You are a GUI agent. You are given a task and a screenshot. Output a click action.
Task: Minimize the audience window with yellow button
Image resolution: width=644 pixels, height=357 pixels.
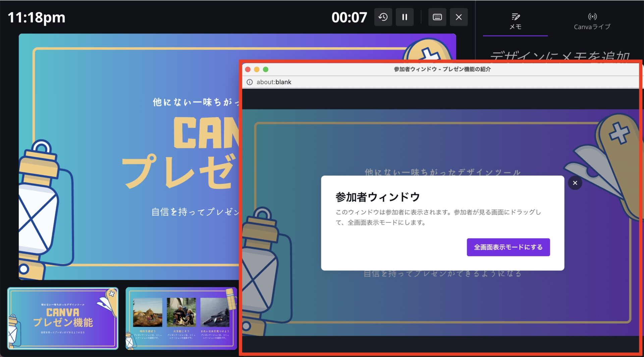click(257, 70)
